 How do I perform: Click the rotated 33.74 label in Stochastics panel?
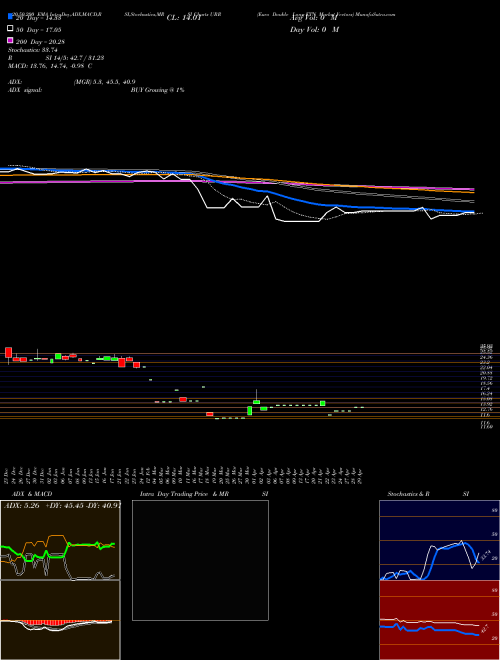pos(485,555)
